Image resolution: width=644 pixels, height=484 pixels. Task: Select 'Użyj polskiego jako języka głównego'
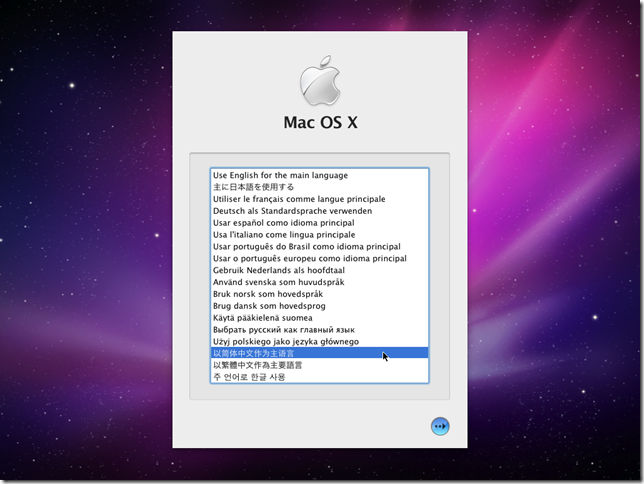pyautogui.click(x=320, y=342)
